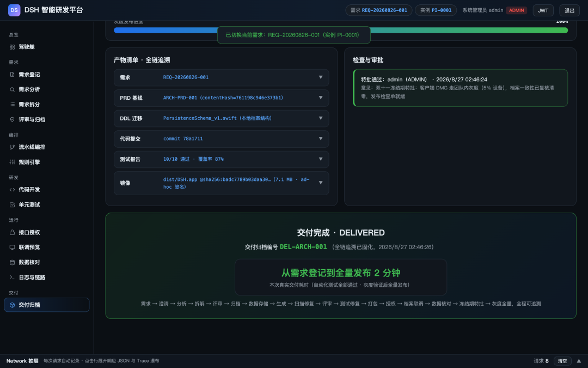This screenshot has height=368, width=588.
Task: Go to 代码开发
Action: pos(46,190)
